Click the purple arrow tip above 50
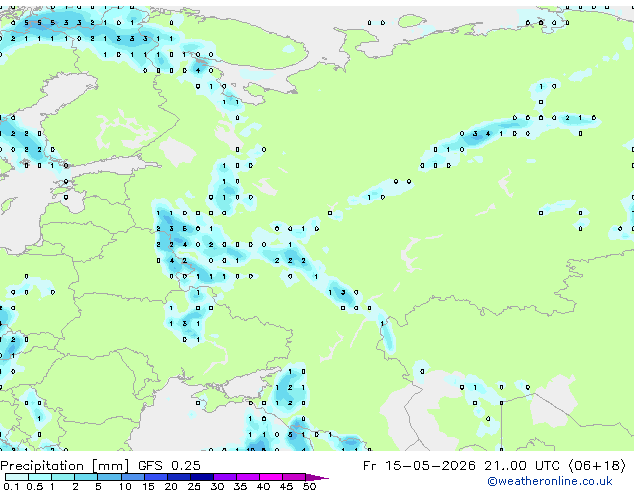This screenshot has height=490, width=634. [317, 477]
